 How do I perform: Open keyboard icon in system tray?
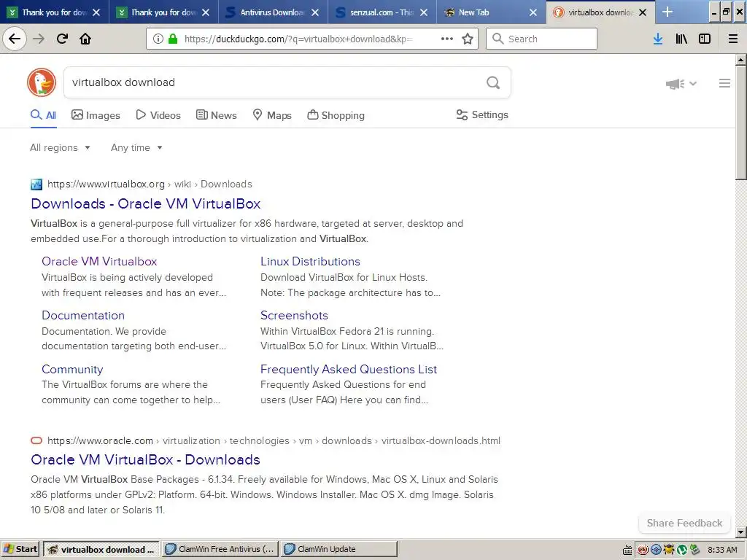pos(627,550)
